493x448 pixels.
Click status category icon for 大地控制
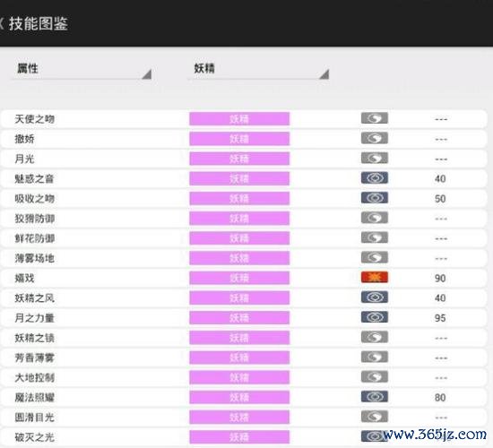(374, 376)
